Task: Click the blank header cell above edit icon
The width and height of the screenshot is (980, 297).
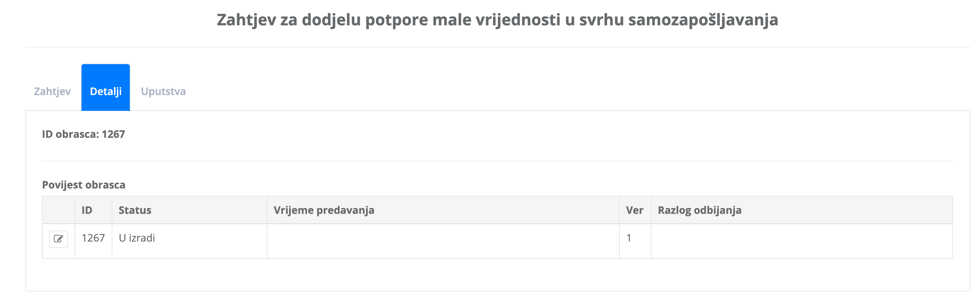Action: coord(59,210)
